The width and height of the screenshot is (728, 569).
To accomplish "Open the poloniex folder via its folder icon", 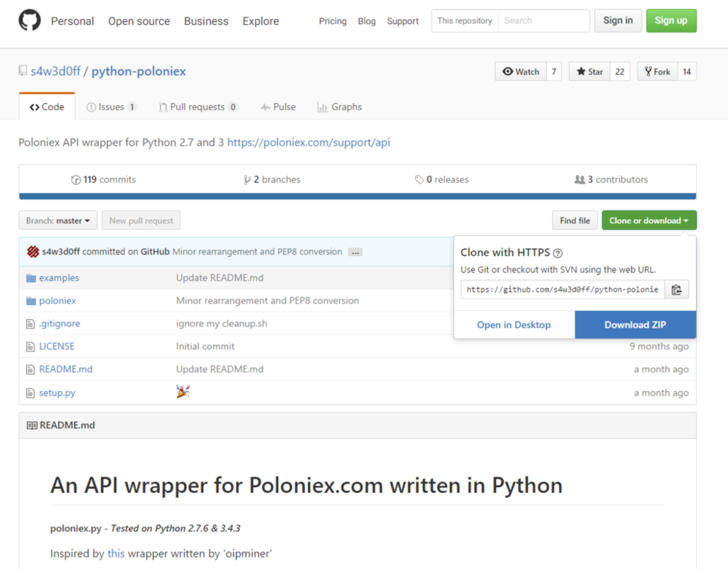I will pos(31,301).
